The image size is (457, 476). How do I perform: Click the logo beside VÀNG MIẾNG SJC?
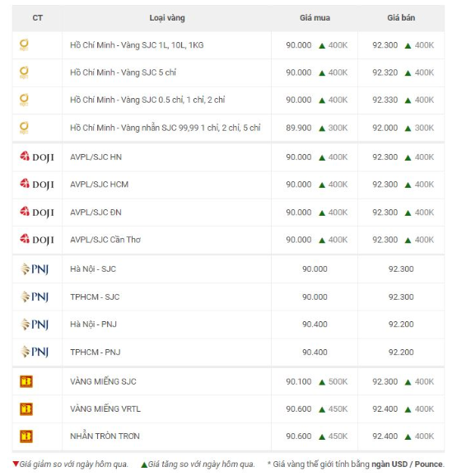[26, 381]
